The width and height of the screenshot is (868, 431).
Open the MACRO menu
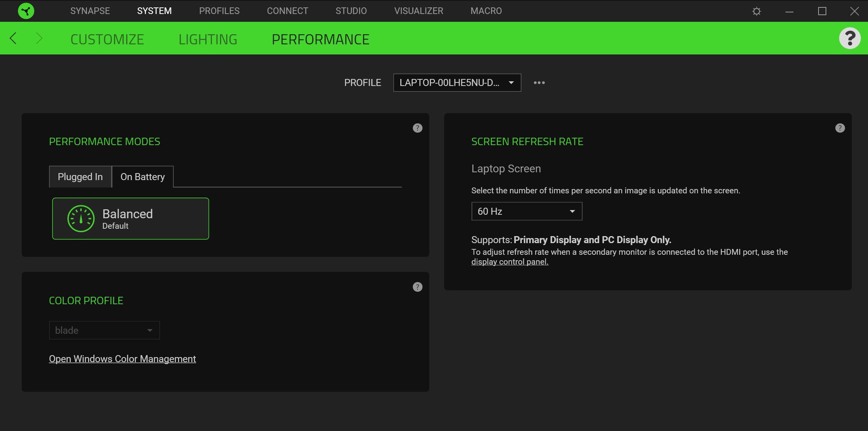[x=486, y=11]
